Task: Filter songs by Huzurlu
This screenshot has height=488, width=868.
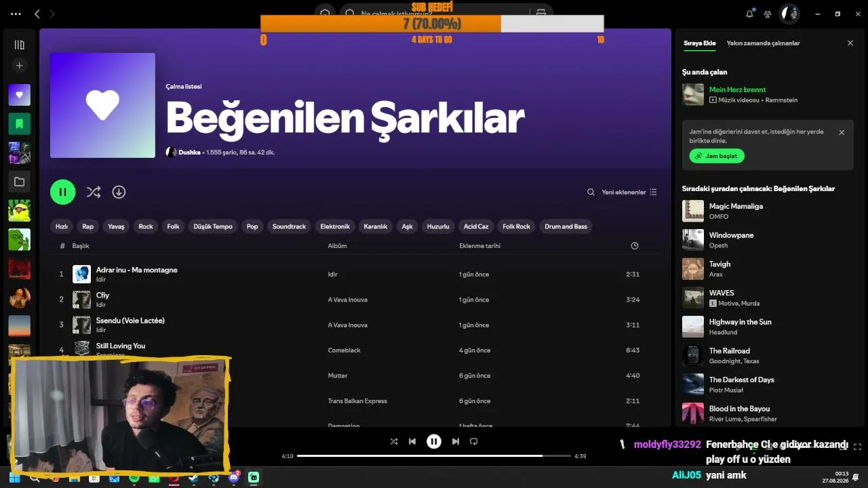Action: [x=438, y=226]
